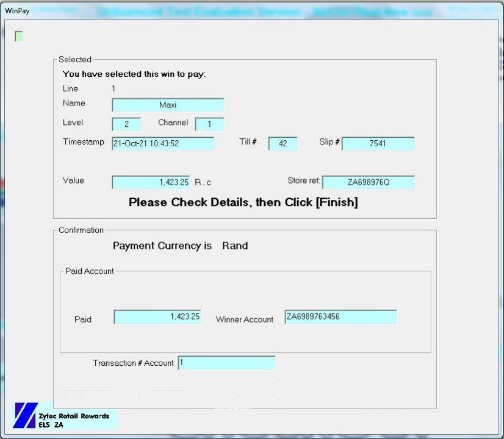Screen dimensions: 504x439
Task: Click the 'Selected' group box heading
Action: [75, 60]
